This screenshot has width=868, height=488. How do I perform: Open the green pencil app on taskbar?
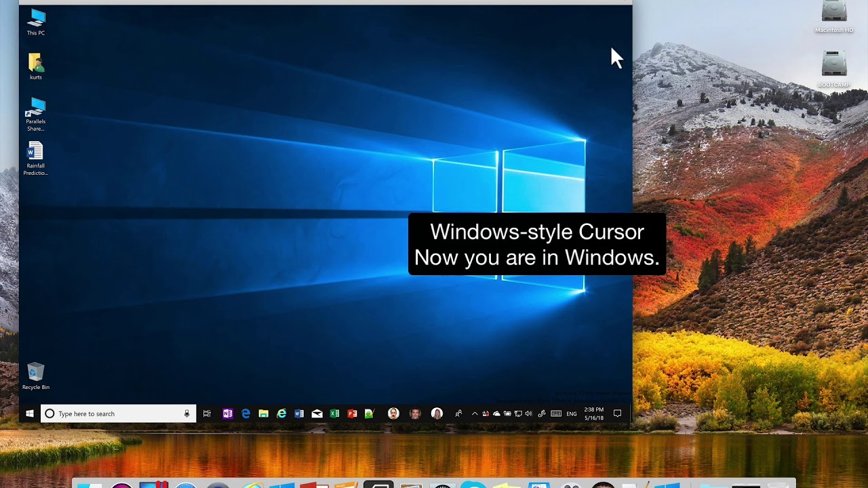coord(370,413)
